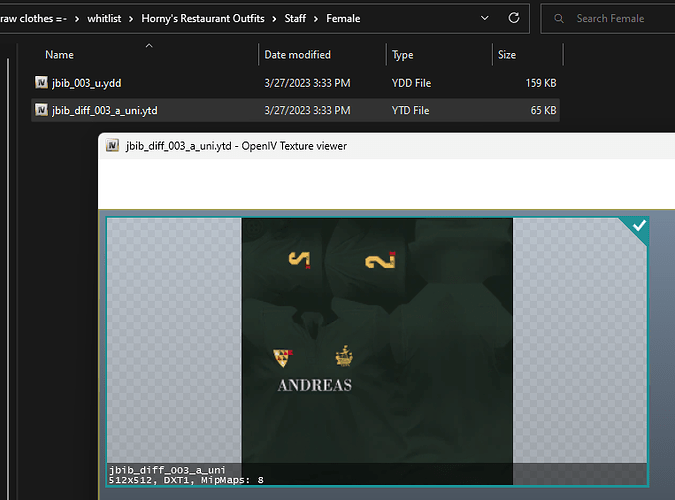Sort files by the Name column
Viewport: 675px width, 500px height.
point(59,55)
